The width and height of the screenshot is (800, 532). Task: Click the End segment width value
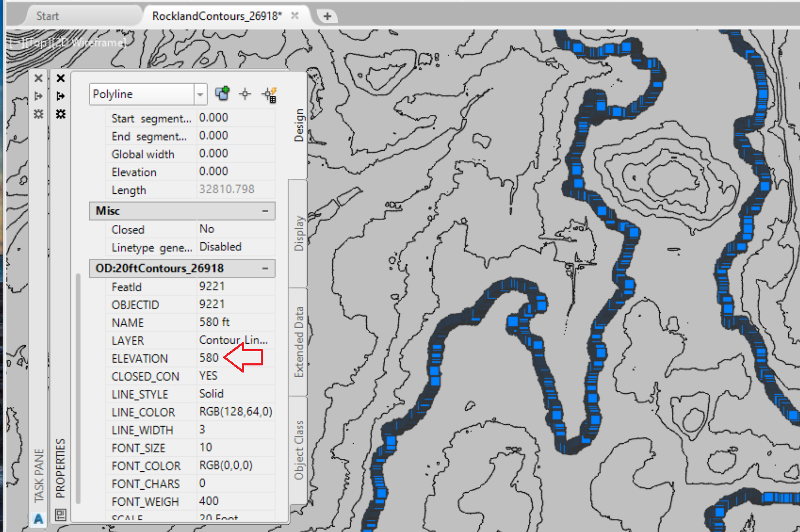[236, 136]
